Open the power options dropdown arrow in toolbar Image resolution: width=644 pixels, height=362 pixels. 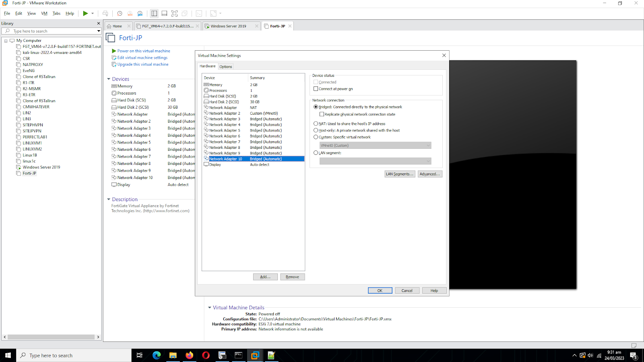[93, 13]
